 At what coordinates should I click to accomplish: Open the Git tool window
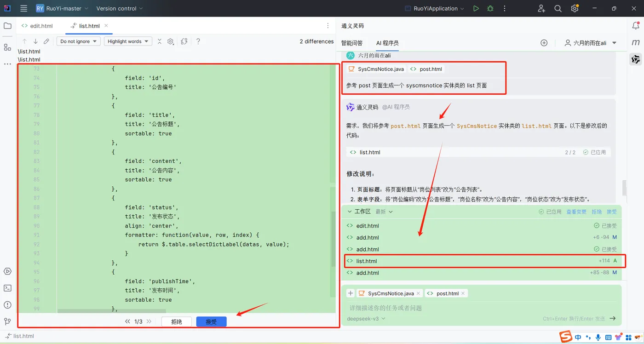tap(7, 321)
